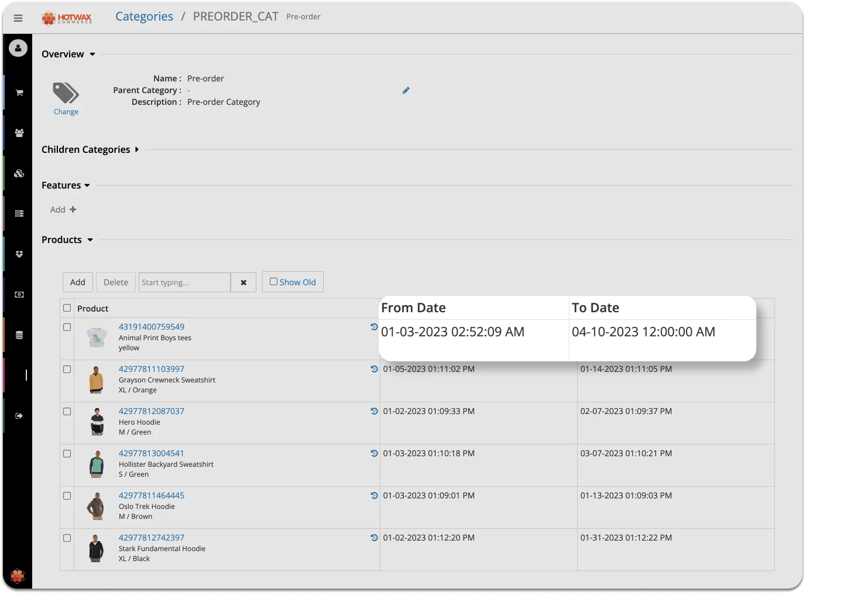This screenshot has height=605, width=868.
Task: Open the cubes catalog sidebar icon
Action: pos(19,173)
